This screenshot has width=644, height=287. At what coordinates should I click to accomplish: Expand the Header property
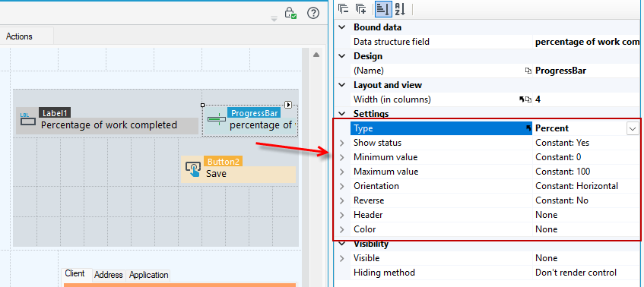pos(341,215)
